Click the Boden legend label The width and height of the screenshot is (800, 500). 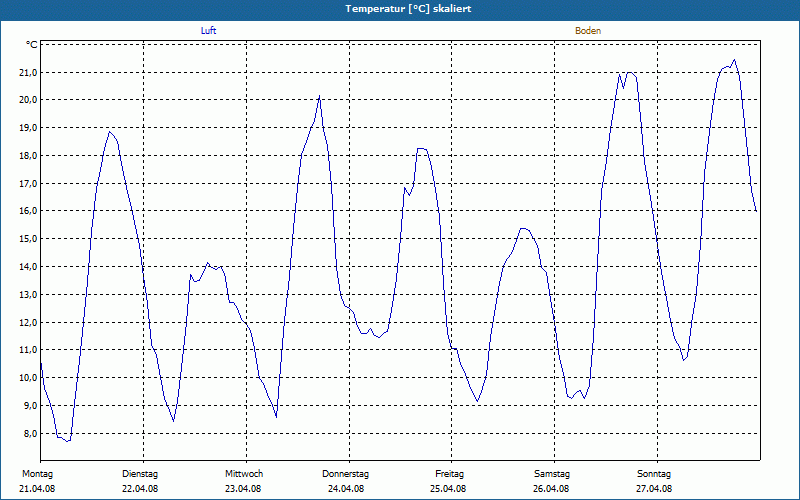tap(588, 31)
